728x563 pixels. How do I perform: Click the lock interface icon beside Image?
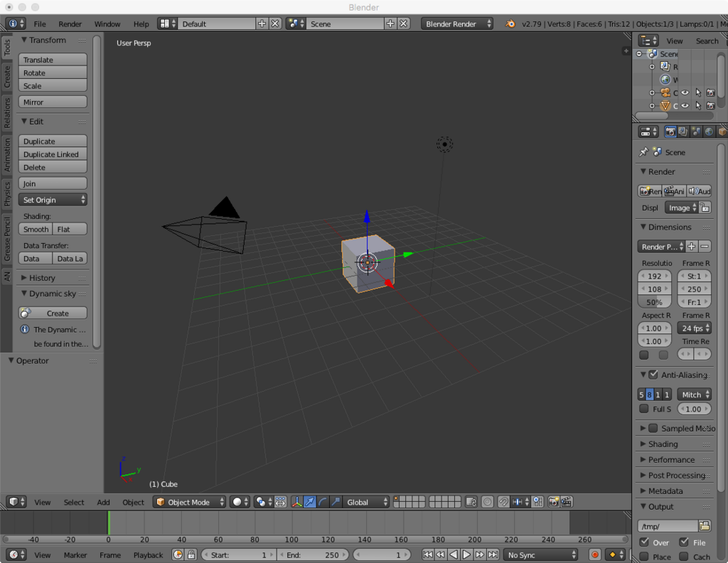tap(705, 208)
